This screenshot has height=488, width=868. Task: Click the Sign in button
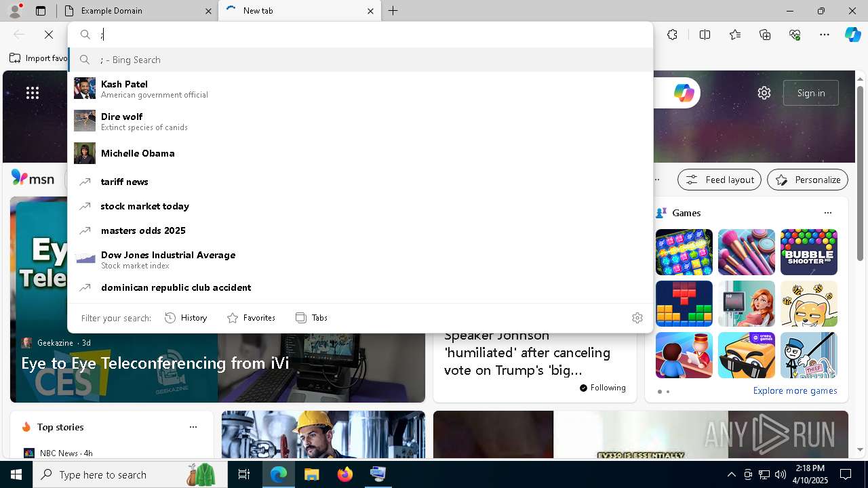[x=811, y=93]
